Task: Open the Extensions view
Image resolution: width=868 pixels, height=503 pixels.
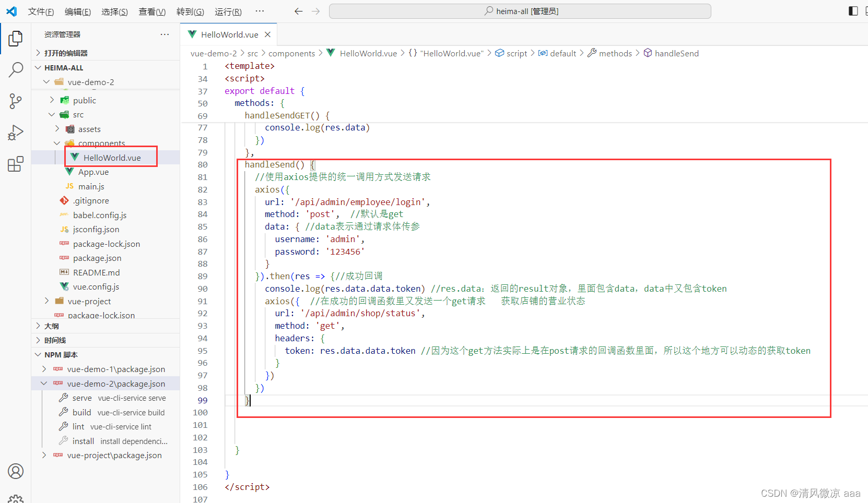Action: coord(16,164)
